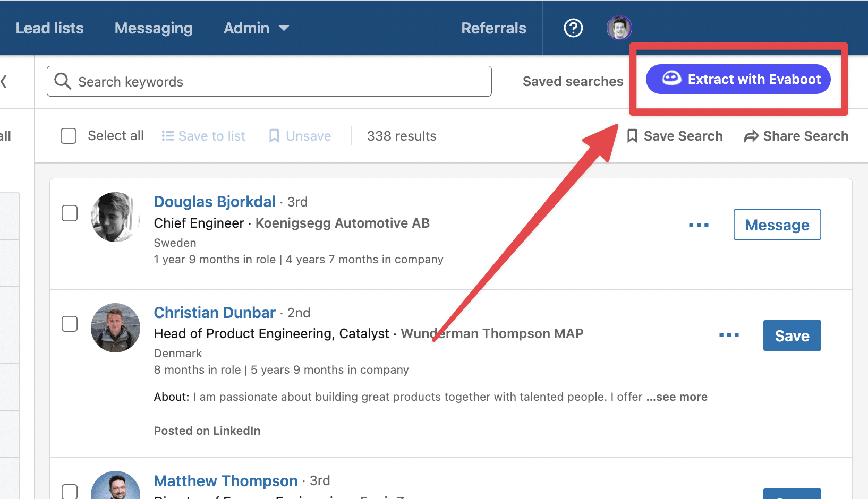
Task: Click your profile avatar in the top bar
Action: 619,28
